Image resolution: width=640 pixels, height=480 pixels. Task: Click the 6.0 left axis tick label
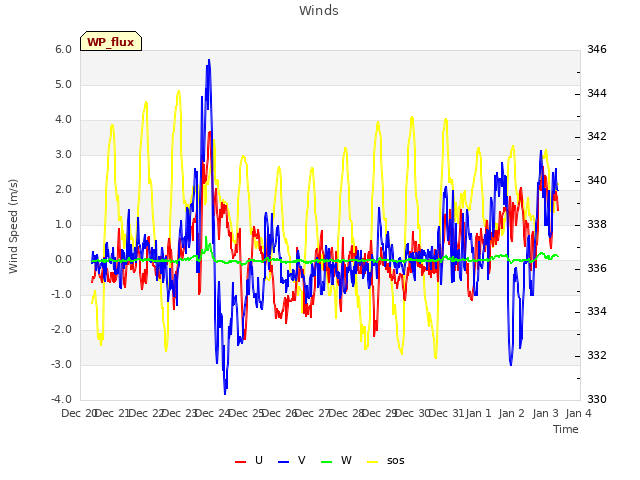[63, 49]
